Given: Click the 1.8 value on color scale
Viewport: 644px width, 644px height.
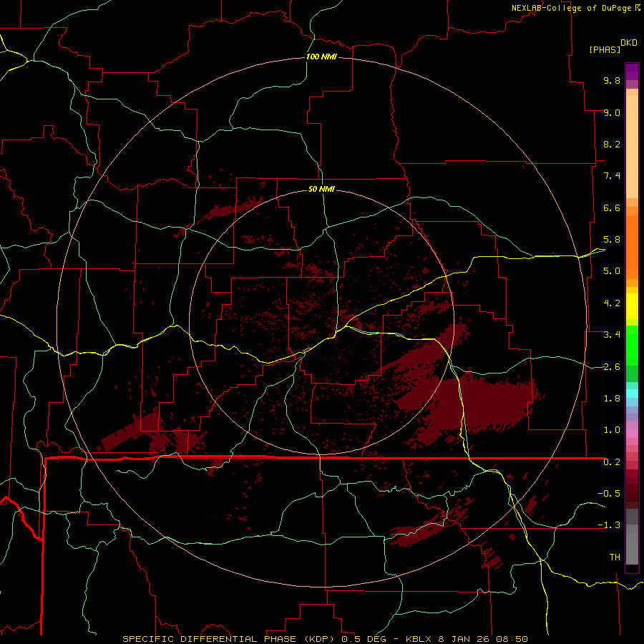Looking at the screenshot, I should click(612, 399).
